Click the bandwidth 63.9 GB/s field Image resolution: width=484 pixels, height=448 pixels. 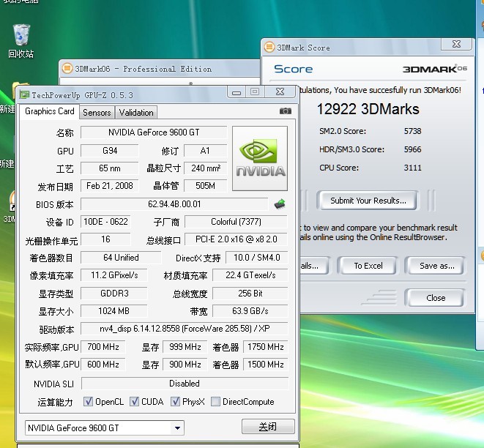pos(250,310)
